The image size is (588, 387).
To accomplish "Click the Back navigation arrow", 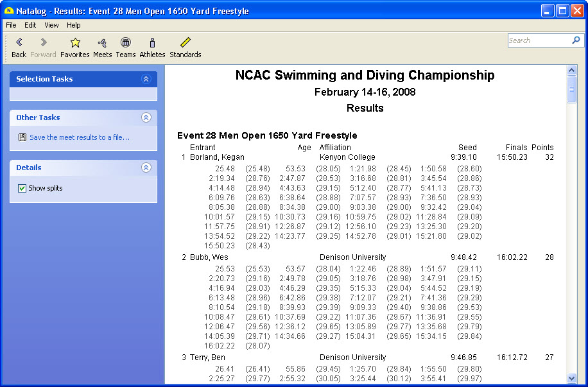I will point(19,43).
